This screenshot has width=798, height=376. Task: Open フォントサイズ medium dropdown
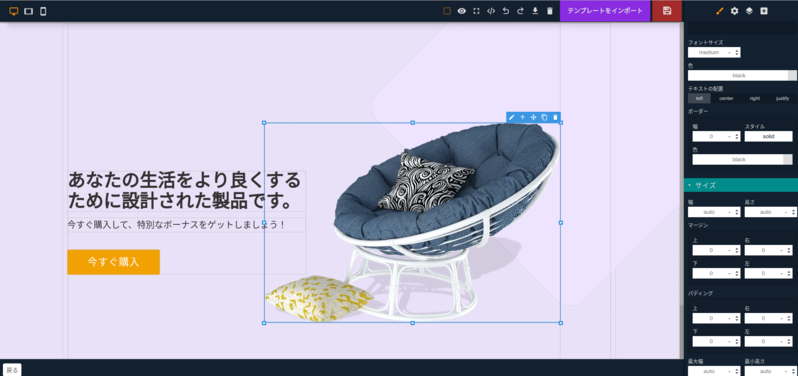click(714, 52)
